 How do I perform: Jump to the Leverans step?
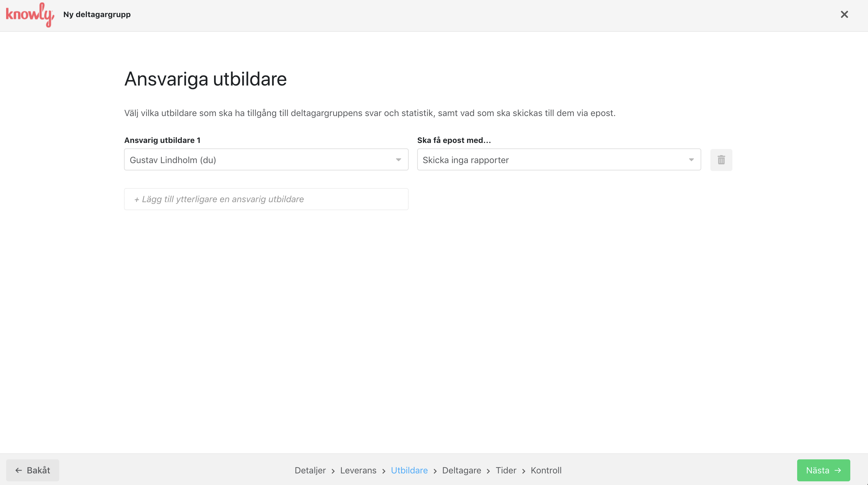pos(358,470)
